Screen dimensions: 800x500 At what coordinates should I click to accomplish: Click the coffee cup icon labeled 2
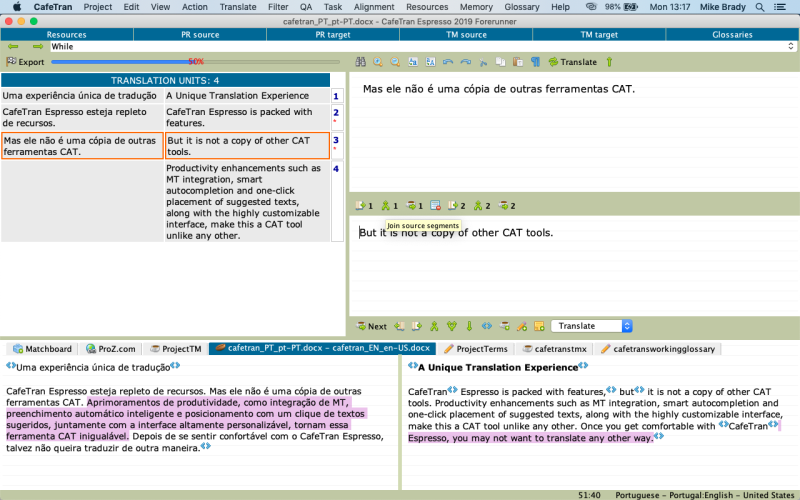pyautogui.click(x=507, y=206)
